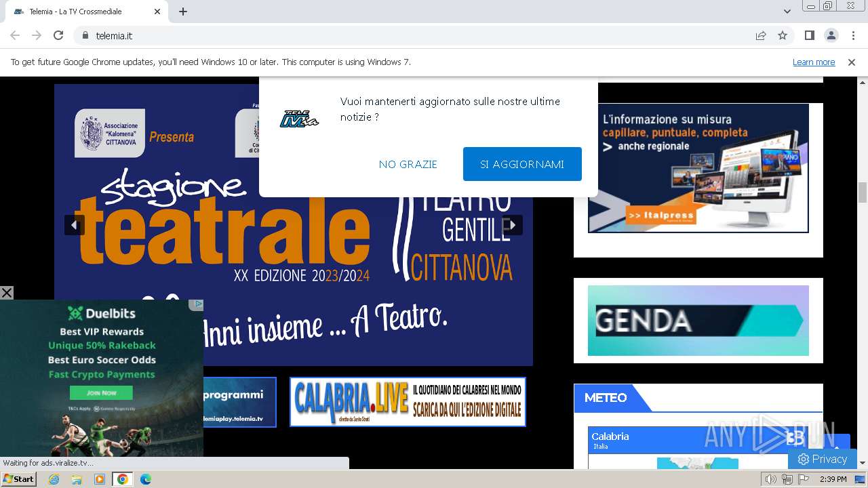Open Microsoft Edge from taskbar
Viewport: 868px width, 488px height.
tap(145, 479)
